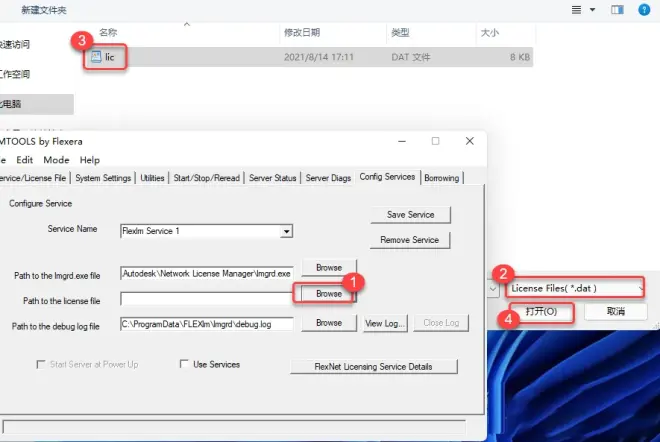The image size is (660, 442).
Task: Click the 8 KB size cell
Action: coord(520,57)
